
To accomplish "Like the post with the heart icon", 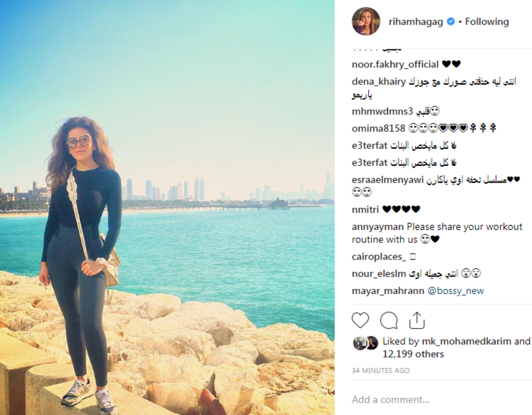I will click(x=360, y=320).
